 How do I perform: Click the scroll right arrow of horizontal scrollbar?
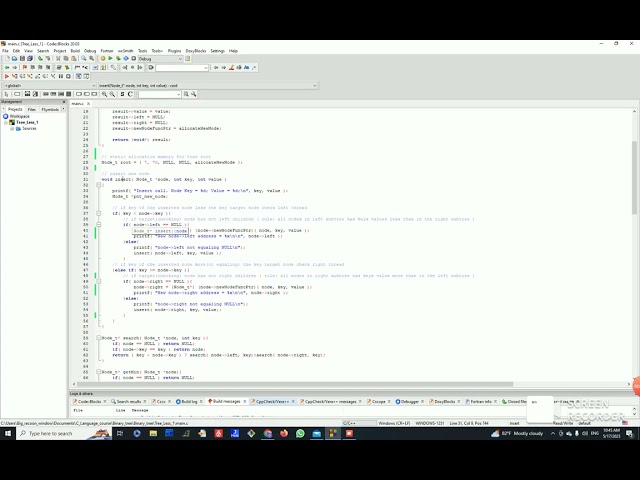point(629,384)
